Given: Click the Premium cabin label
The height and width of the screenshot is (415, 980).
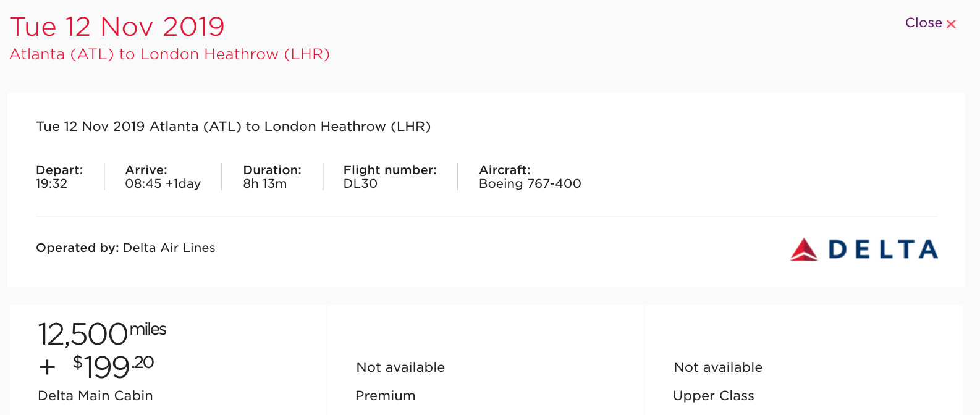Looking at the screenshot, I should pyautogui.click(x=386, y=396).
